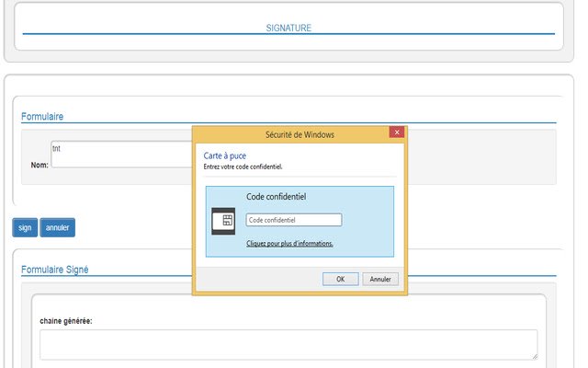Focus the Code confidentiel input field
The width and height of the screenshot is (588, 368).
[x=294, y=220]
